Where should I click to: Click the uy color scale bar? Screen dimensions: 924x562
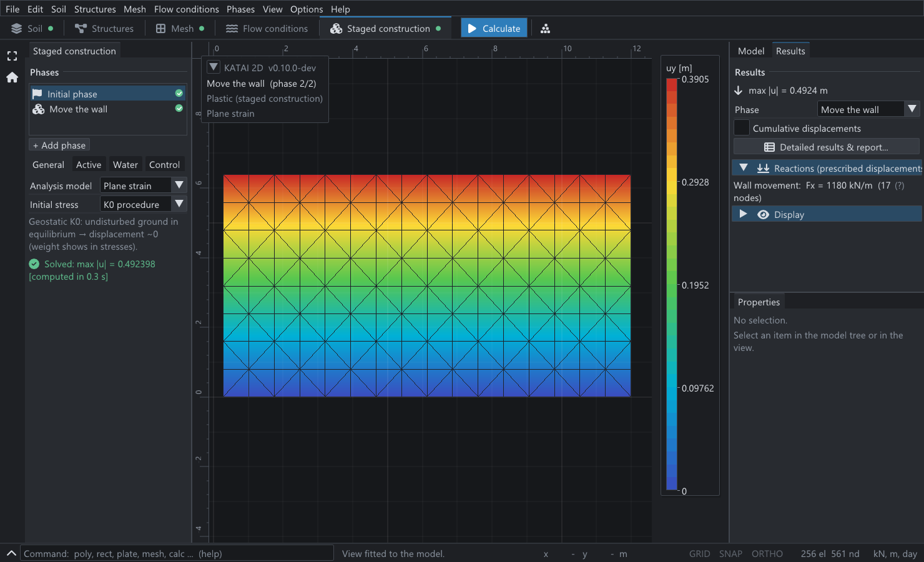[x=672, y=285]
